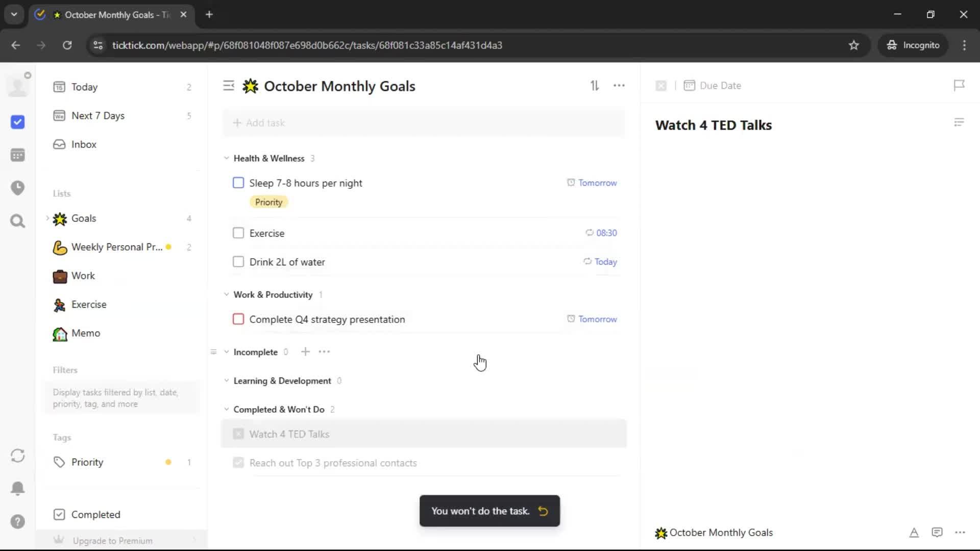Open the Next 7 Days view
This screenshot has width=980, height=551.
[98, 116]
